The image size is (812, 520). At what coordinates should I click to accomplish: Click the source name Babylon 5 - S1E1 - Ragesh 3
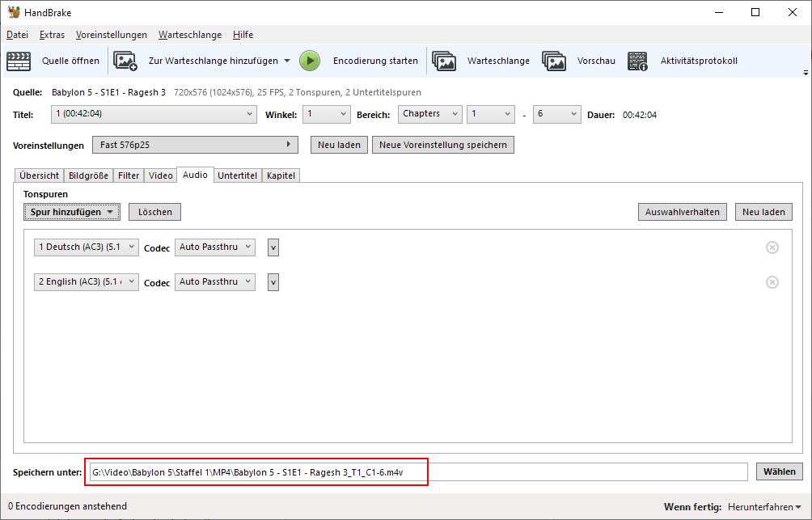point(108,93)
